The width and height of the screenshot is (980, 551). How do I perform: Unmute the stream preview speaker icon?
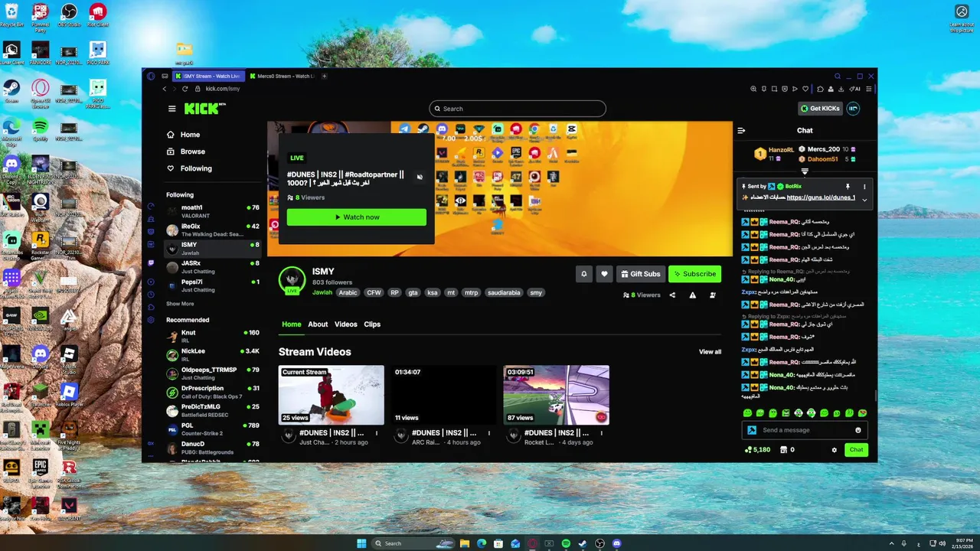[x=420, y=177]
